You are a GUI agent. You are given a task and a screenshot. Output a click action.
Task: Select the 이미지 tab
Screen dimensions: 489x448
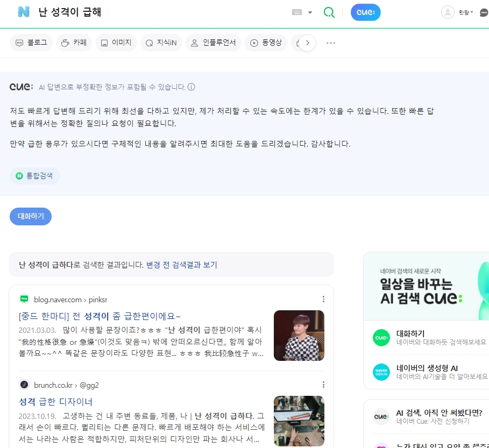click(x=116, y=42)
